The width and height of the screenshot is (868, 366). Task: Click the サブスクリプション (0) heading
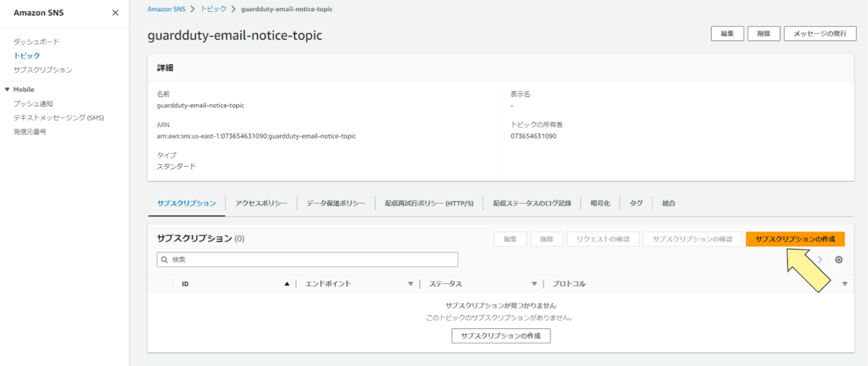pos(201,239)
